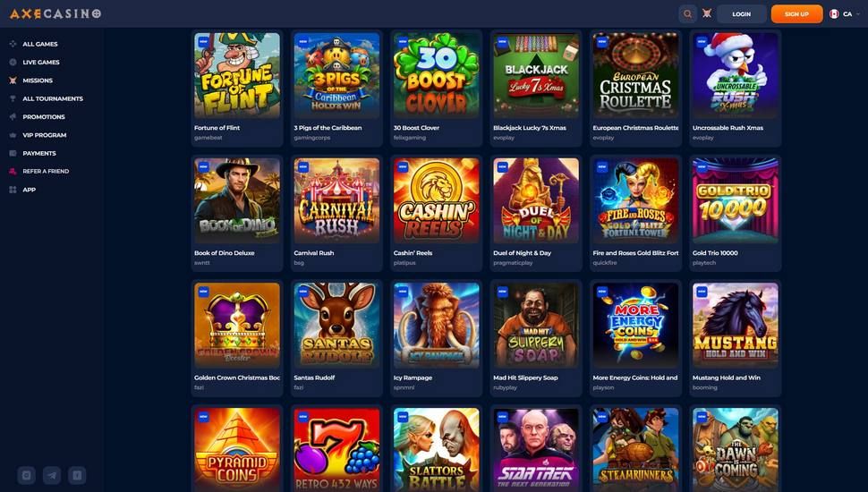The image size is (868, 492).
Task: Click the AxeCasino logo
Action: point(55,13)
